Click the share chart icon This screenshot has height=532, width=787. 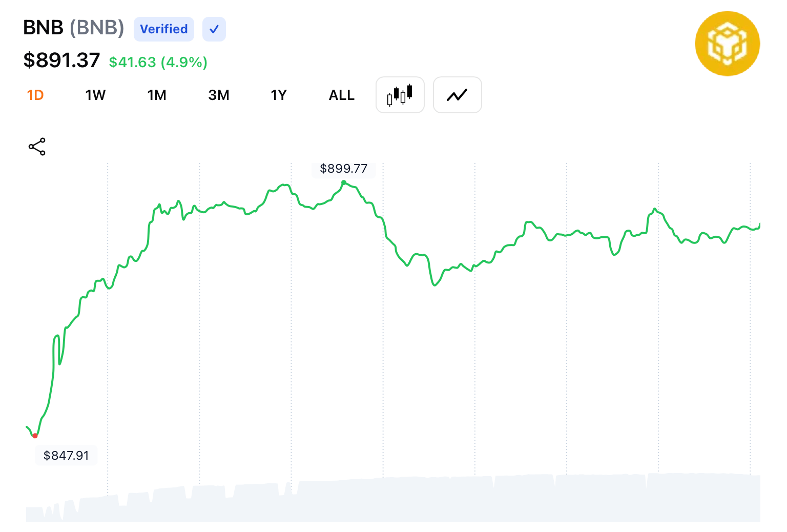tap(37, 147)
